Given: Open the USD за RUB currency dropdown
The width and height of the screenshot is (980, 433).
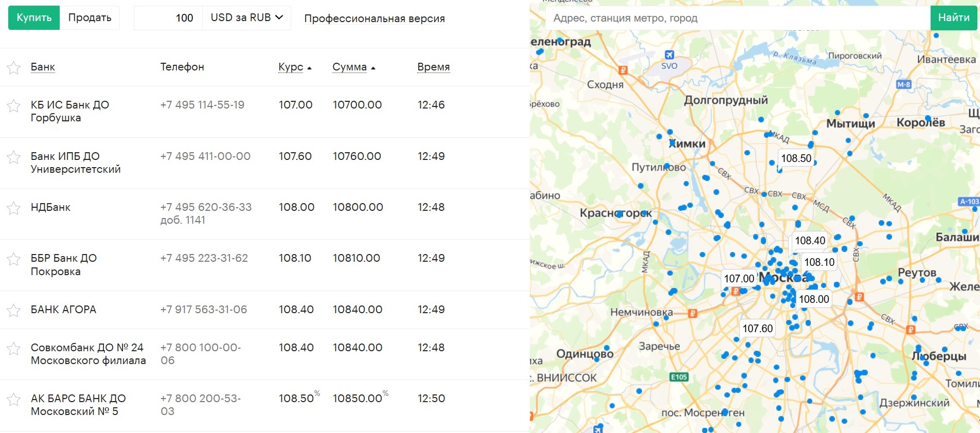Looking at the screenshot, I should tap(247, 17).
